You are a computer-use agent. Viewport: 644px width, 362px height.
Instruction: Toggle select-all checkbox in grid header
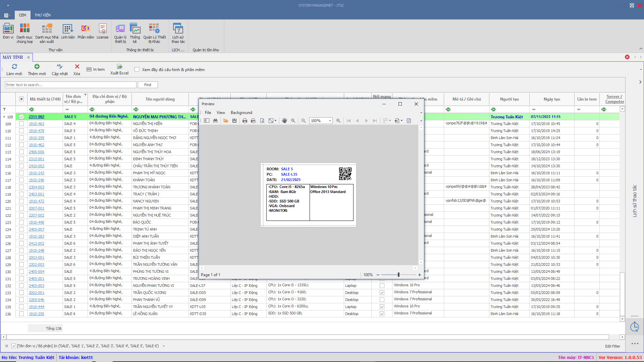click(21, 99)
